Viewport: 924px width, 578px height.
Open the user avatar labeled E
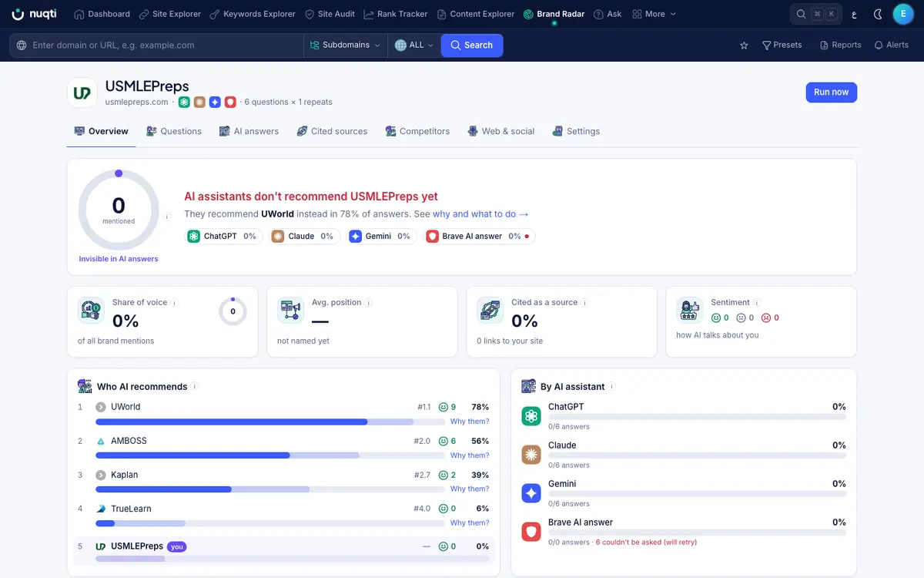(x=903, y=14)
